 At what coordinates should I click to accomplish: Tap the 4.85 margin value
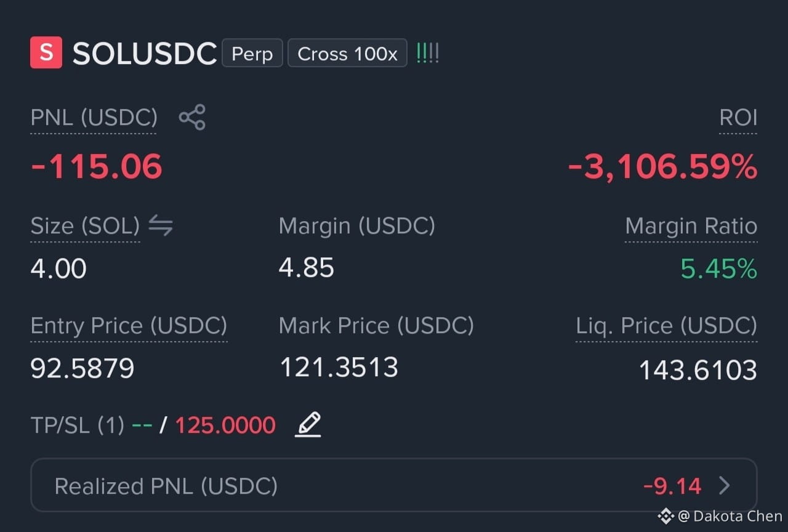[307, 268]
